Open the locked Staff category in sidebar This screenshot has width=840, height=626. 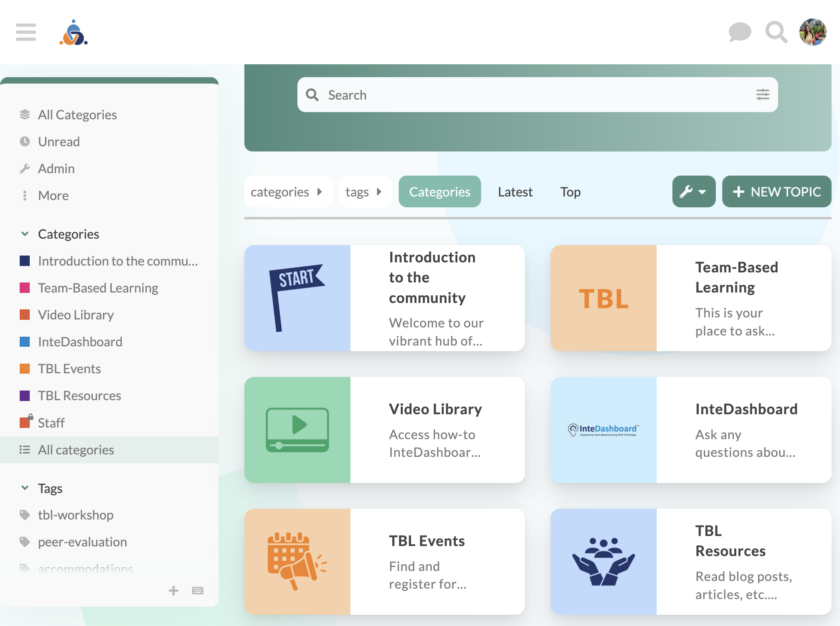(x=51, y=423)
